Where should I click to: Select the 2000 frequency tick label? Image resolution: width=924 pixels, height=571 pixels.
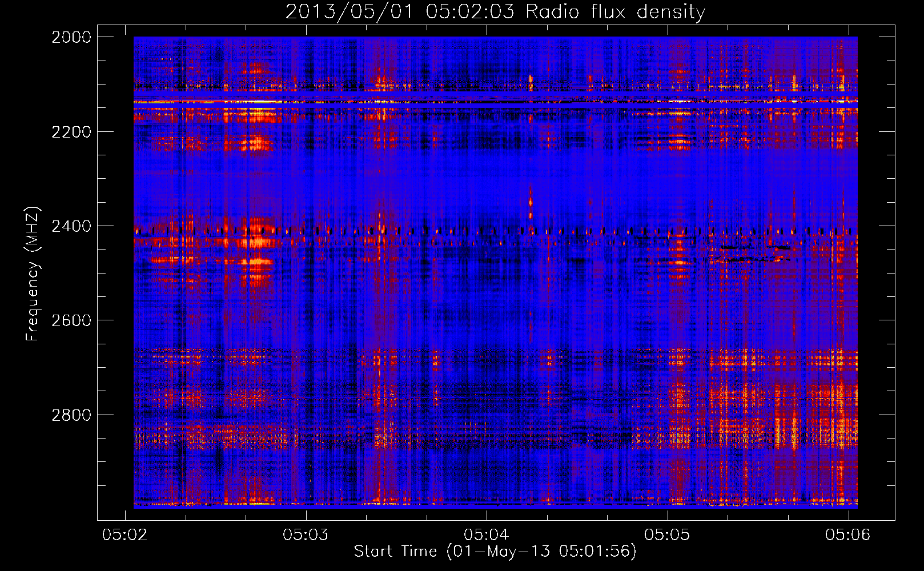pyautogui.click(x=71, y=37)
